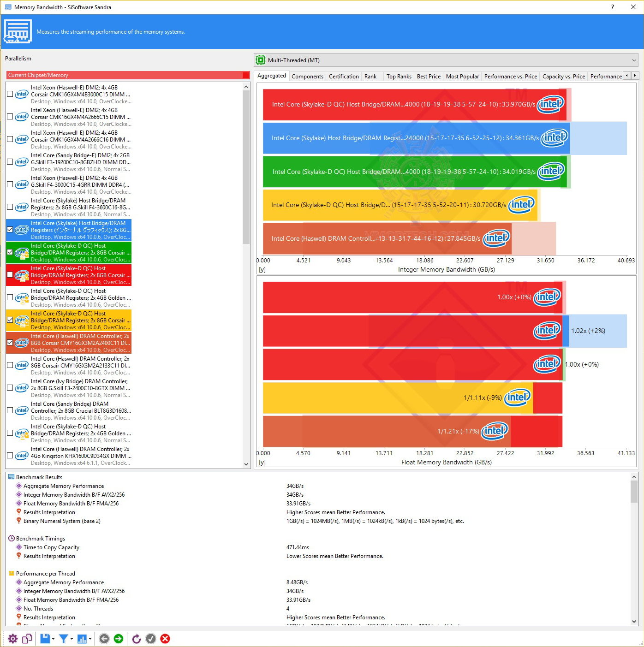The width and height of the screenshot is (644, 647).
Task: Switch to the Most Popular tab
Action: (462, 77)
